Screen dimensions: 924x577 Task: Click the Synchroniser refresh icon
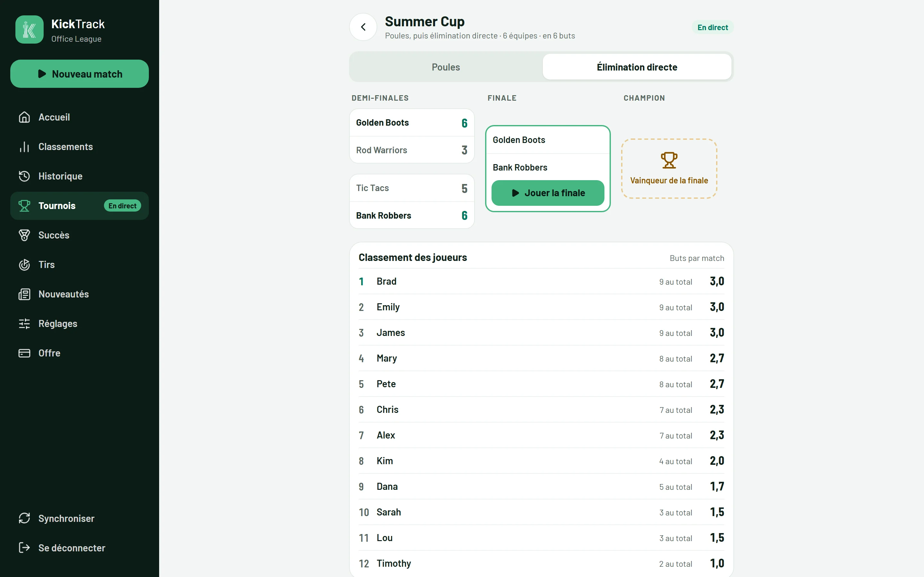(24, 518)
